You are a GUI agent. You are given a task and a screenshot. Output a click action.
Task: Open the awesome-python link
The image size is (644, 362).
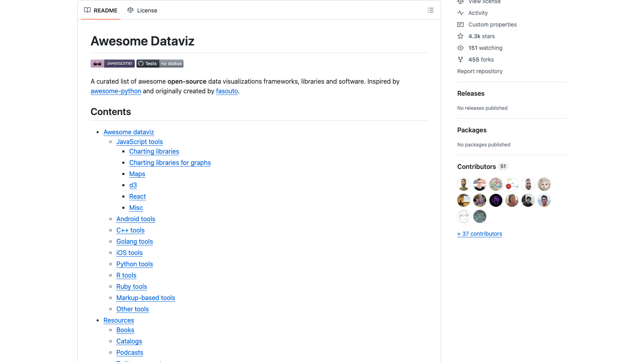[116, 91]
